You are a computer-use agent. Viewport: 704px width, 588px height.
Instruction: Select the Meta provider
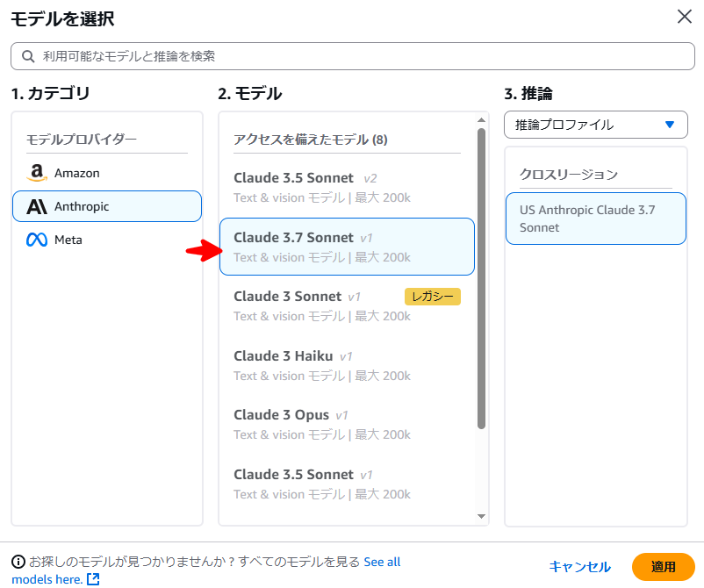pyautogui.click(x=107, y=240)
